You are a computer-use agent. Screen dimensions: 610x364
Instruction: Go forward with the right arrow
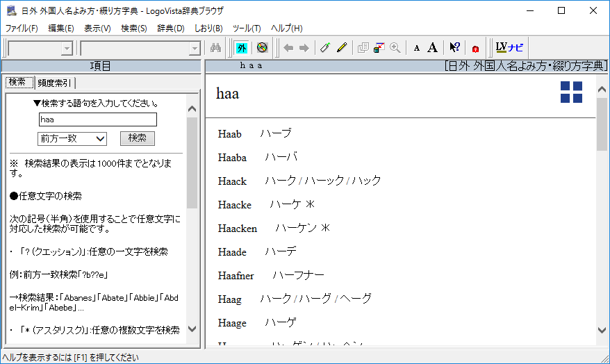pyautogui.click(x=304, y=48)
